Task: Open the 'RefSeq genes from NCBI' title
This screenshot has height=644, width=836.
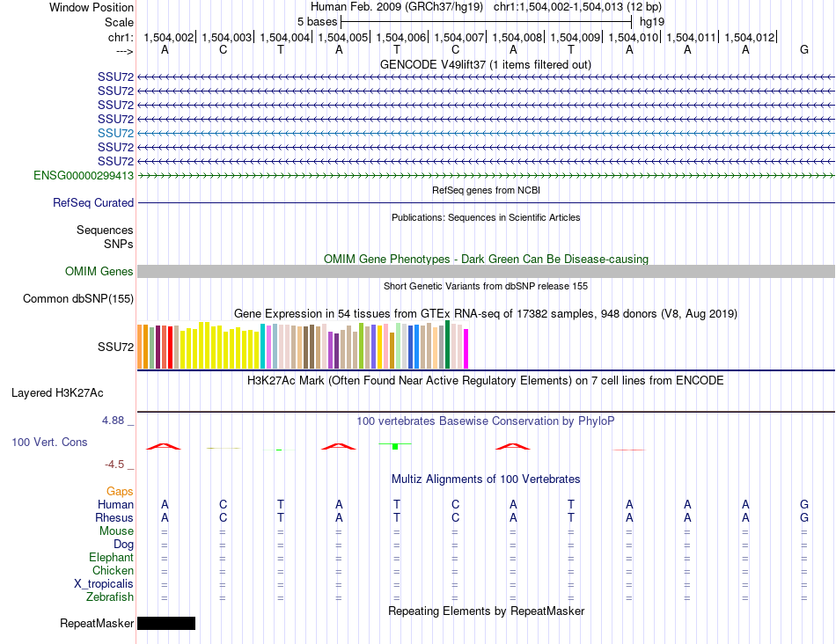Action: 486,190
